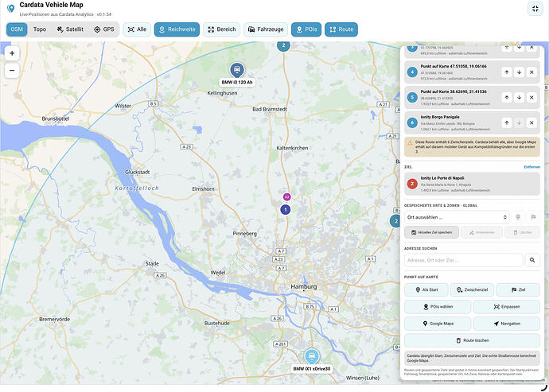Toggle the POIs overlay
Image resolution: width=549 pixels, height=392 pixels.
(306, 29)
